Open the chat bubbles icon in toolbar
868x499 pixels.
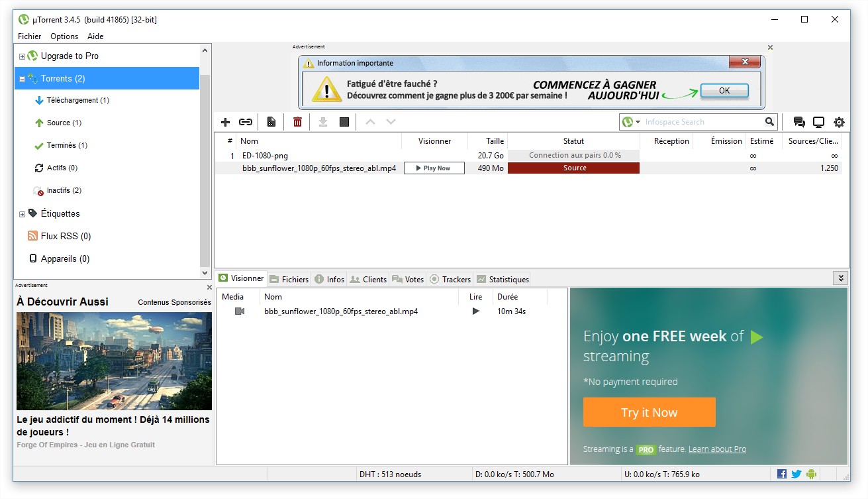799,122
